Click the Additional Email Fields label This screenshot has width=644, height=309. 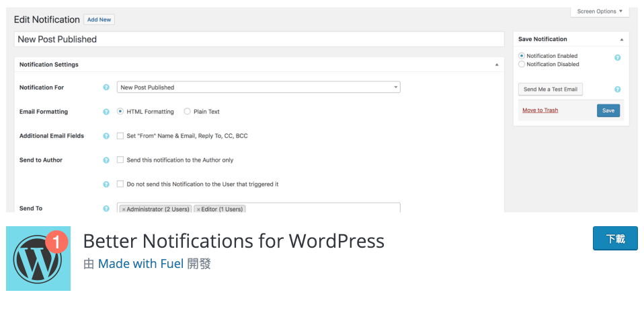pos(52,136)
